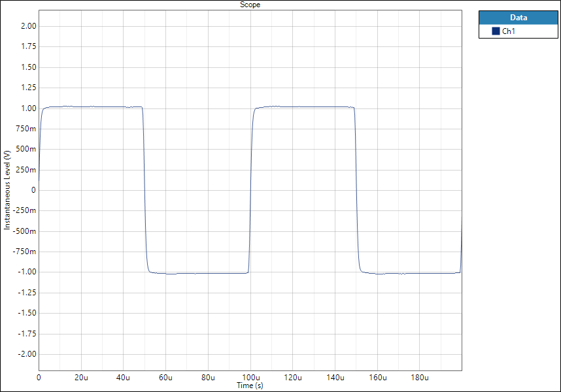The width and height of the screenshot is (561, 392).
Task: Select the Ch1 legend label
Action: pyautogui.click(x=509, y=31)
